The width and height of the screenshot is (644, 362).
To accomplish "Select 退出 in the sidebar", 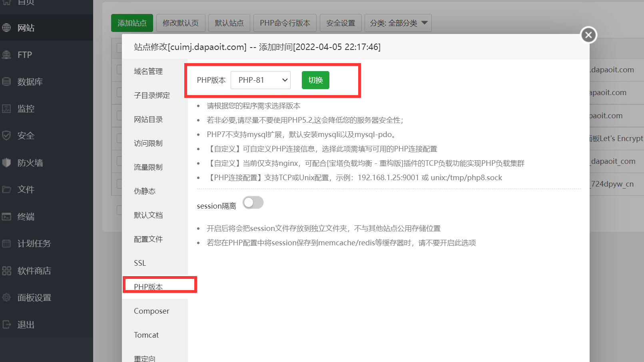I will 46,324.
